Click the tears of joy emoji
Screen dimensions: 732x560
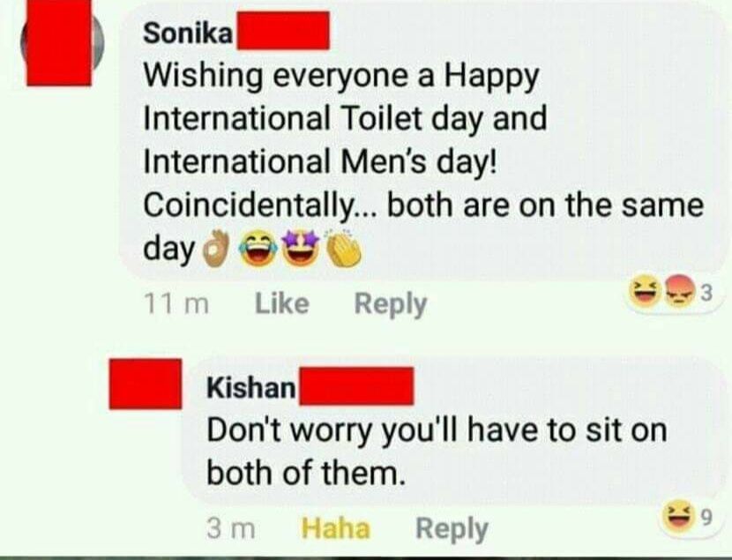tap(254, 250)
